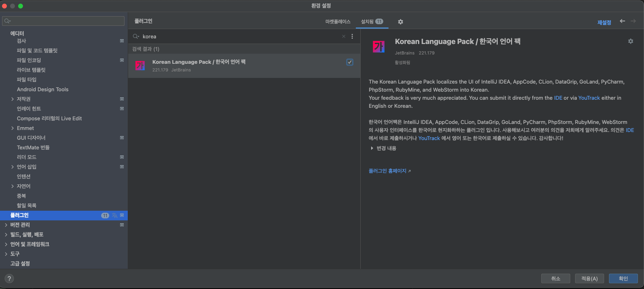The height and width of the screenshot is (289, 644).
Task: Expand the 저작권 tree node
Action: [12, 99]
